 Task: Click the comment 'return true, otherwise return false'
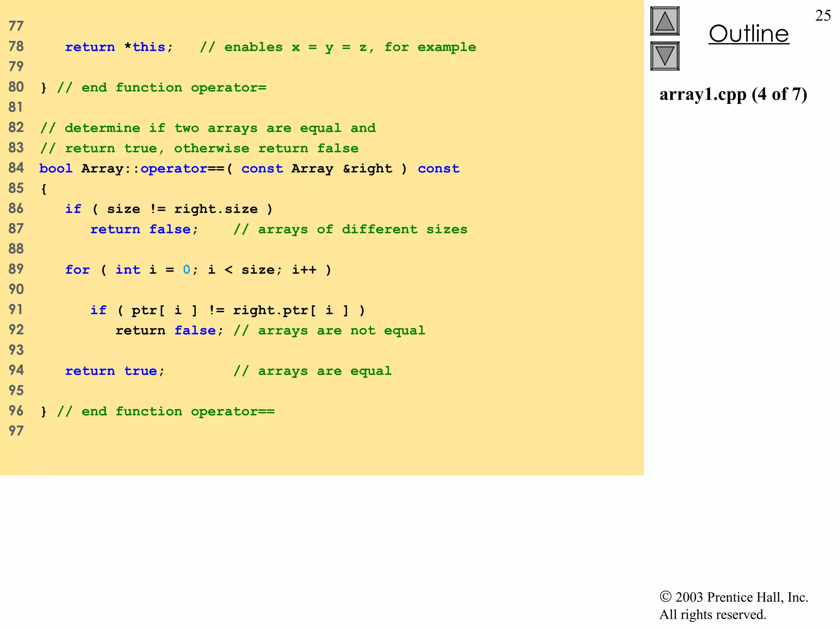[199, 148]
